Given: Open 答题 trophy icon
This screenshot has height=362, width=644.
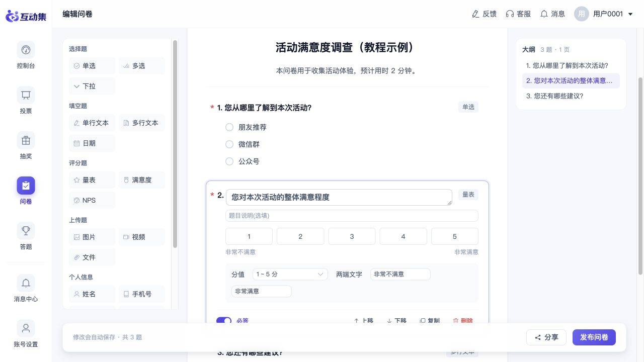Looking at the screenshot, I should (x=26, y=231).
